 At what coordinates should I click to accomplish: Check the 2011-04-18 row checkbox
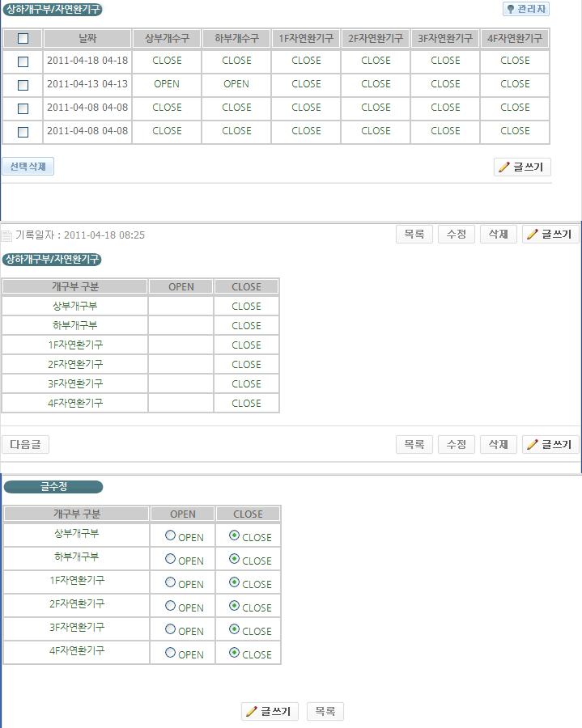click(23, 61)
